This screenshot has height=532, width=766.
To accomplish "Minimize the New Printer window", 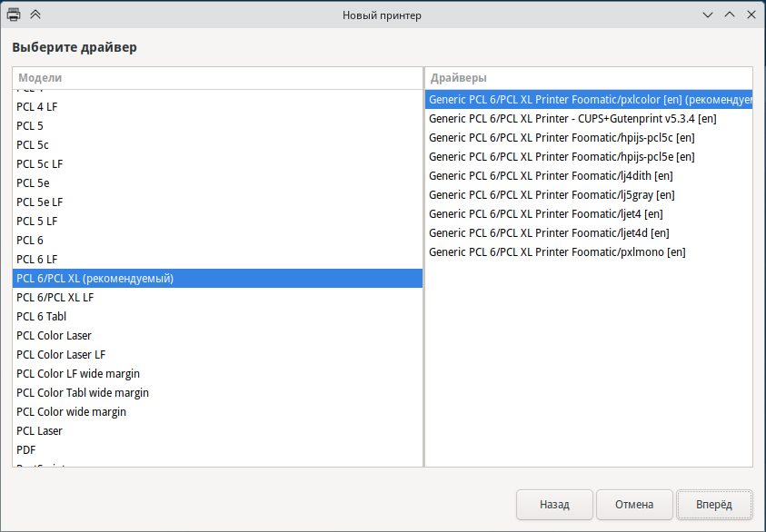I will (708, 15).
